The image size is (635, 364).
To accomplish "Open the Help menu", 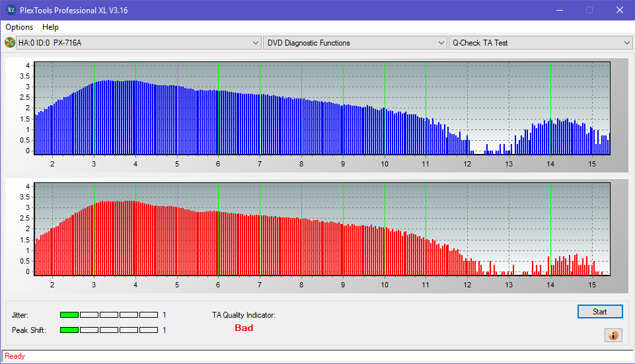I will pos(50,27).
